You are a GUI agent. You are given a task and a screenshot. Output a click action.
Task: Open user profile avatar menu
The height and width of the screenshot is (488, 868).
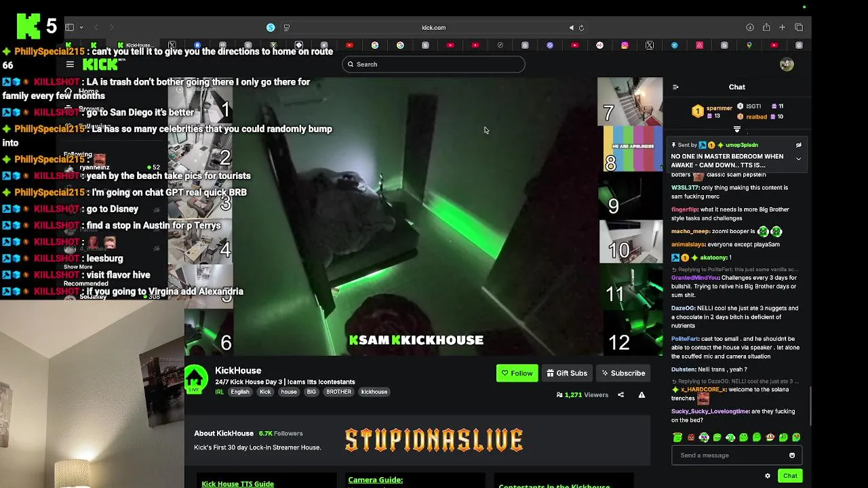787,64
